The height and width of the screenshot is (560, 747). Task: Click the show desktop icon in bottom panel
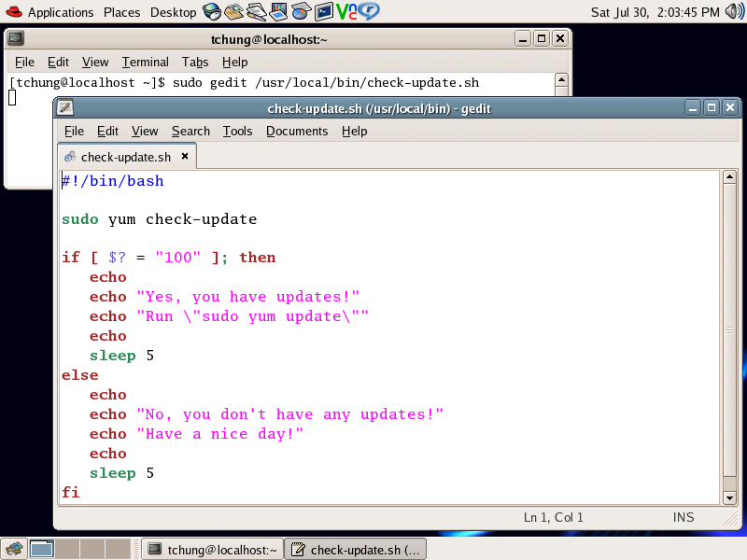tap(14, 549)
